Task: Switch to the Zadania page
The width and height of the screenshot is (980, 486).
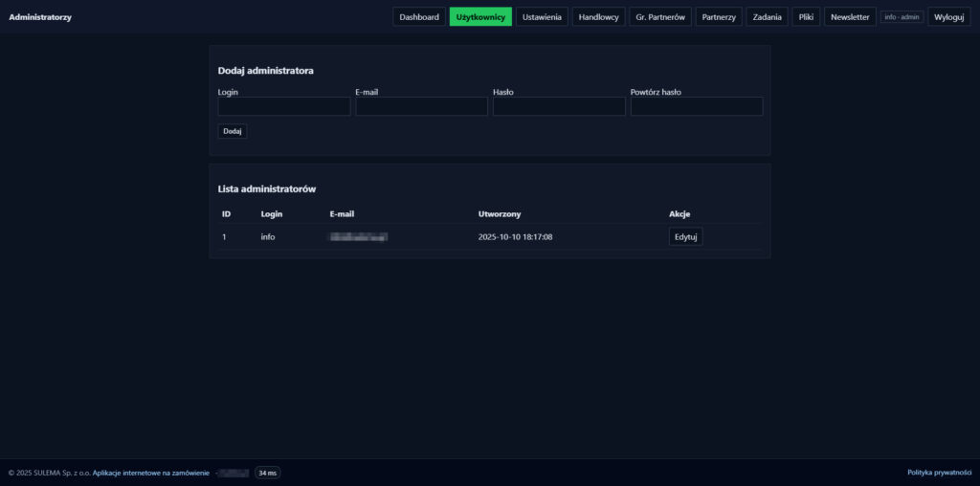Action: 768,17
